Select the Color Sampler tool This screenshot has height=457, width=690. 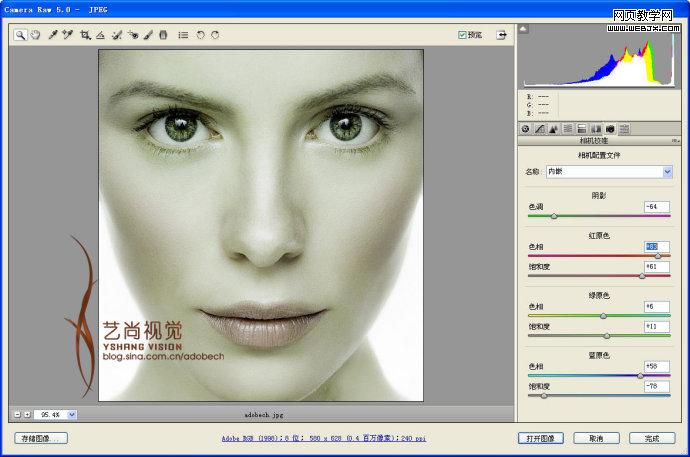[67, 35]
